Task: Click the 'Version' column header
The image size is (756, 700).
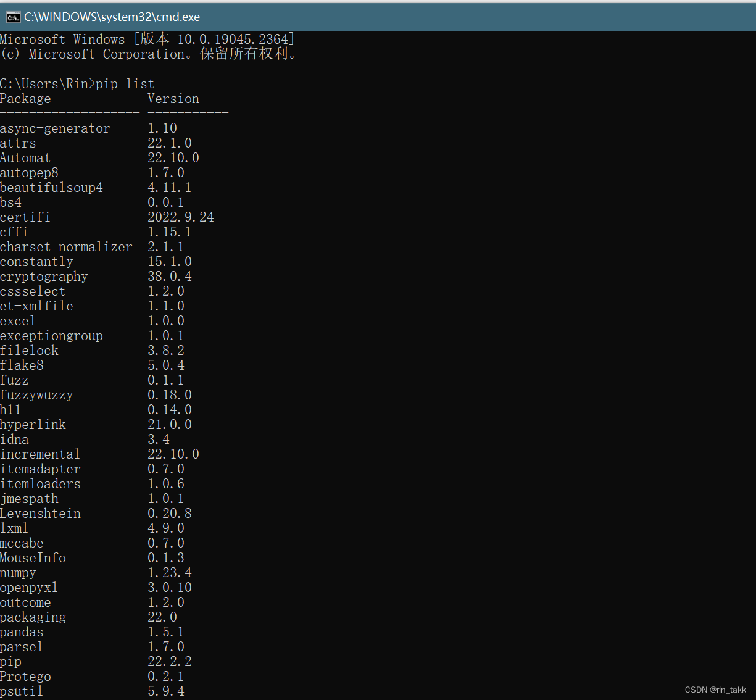Action: 173,99
